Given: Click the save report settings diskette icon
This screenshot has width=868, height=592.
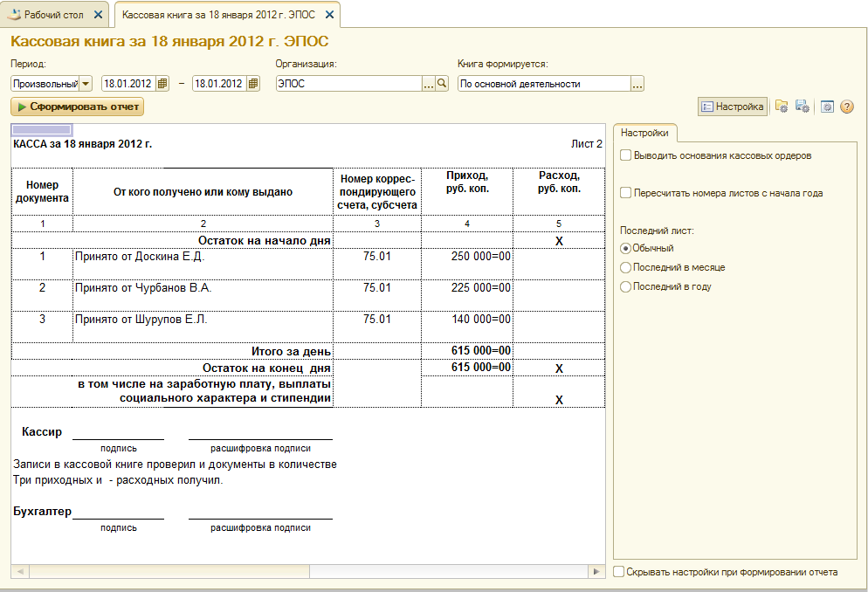Looking at the screenshot, I should [802, 107].
